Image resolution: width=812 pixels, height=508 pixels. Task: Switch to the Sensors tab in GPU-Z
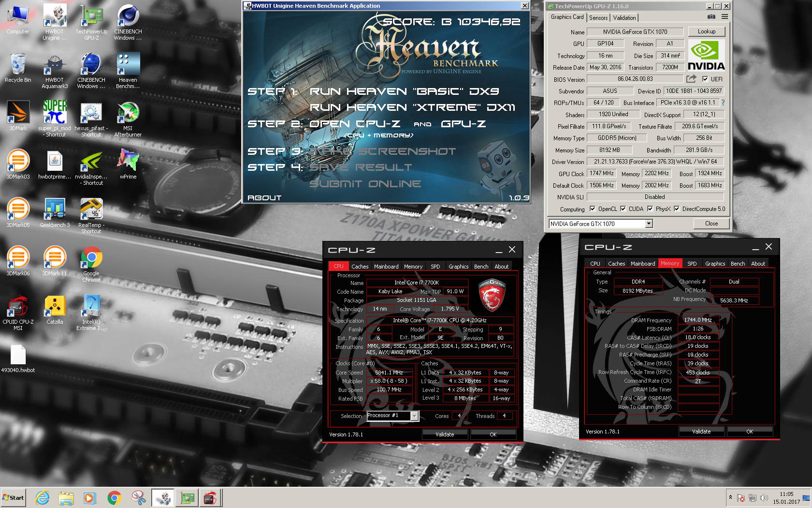[598, 17]
